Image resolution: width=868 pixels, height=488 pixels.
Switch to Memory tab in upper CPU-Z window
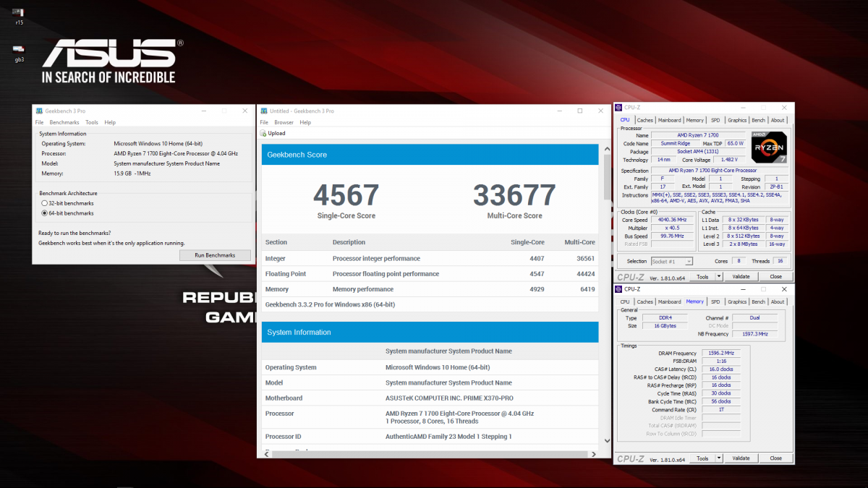click(694, 120)
